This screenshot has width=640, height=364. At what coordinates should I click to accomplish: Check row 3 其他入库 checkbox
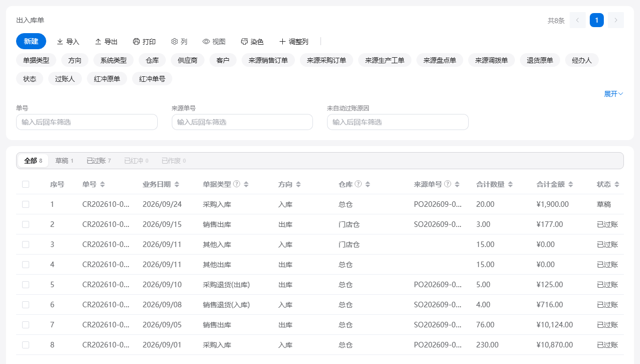(26, 245)
